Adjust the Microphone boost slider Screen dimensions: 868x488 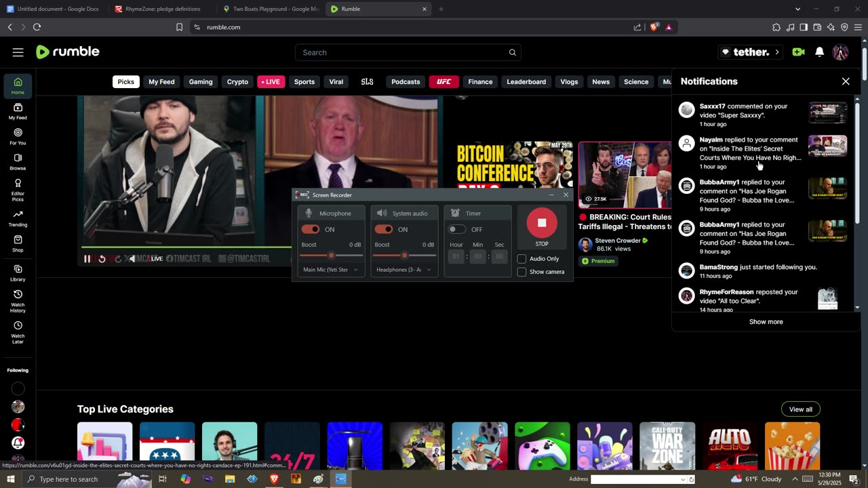tap(331, 256)
